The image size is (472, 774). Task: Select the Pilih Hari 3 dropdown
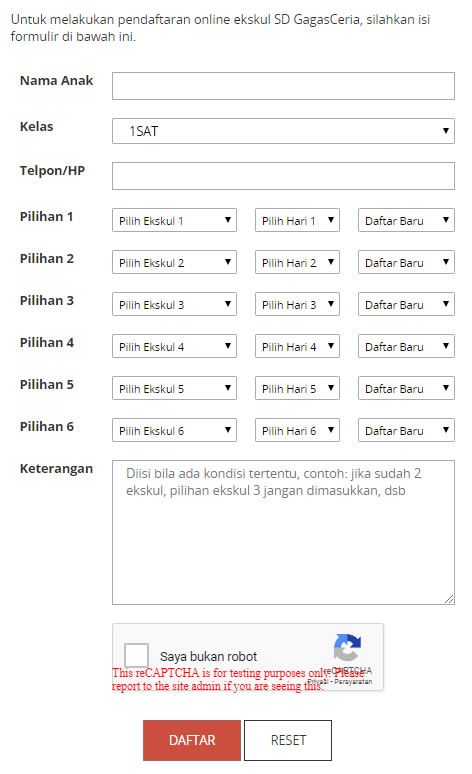(297, 304)
